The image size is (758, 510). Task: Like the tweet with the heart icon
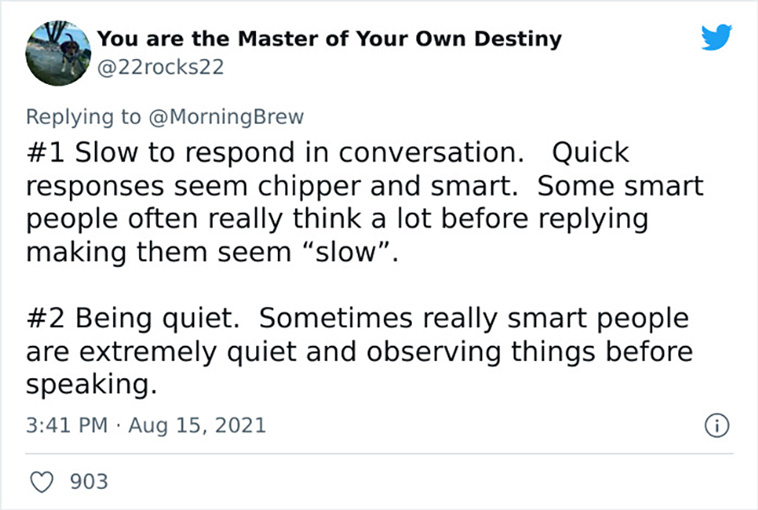[42, 481]
